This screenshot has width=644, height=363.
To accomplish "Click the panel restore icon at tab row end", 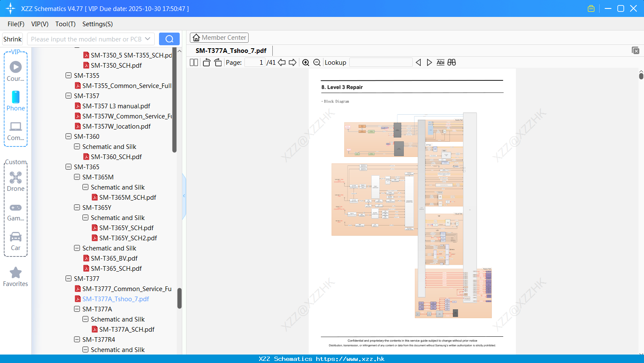I will point(636,50).
